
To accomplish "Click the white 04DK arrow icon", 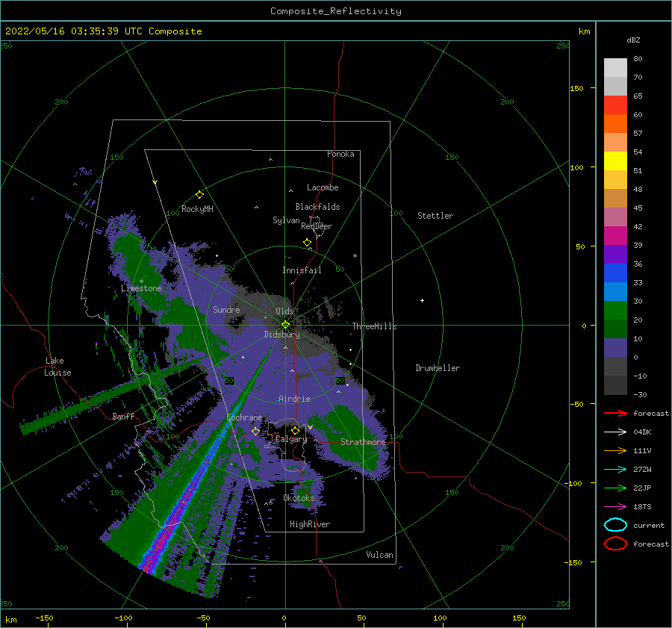I will 615,432.
